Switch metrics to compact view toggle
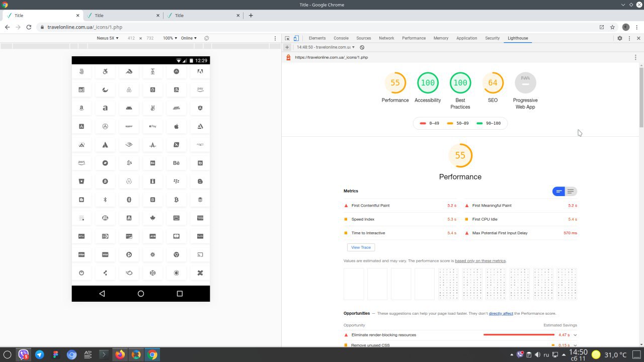This screenshot has height=362, width=644. coord(558,191)
